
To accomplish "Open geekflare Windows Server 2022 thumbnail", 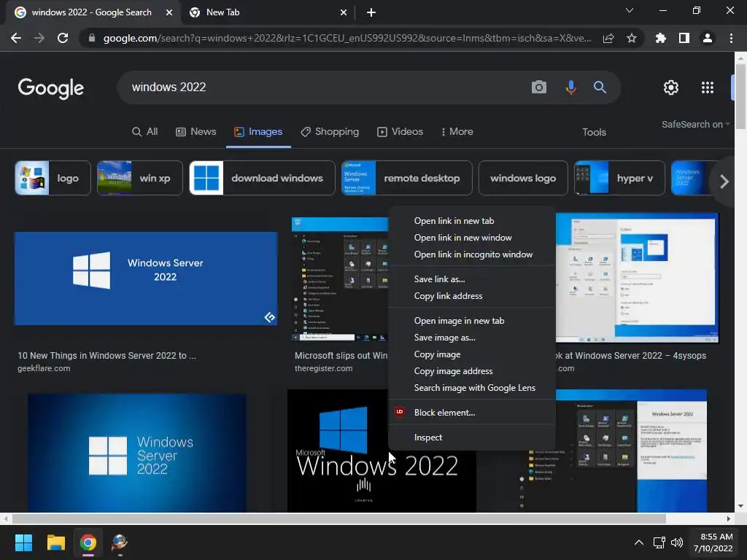I will [146, 279].
